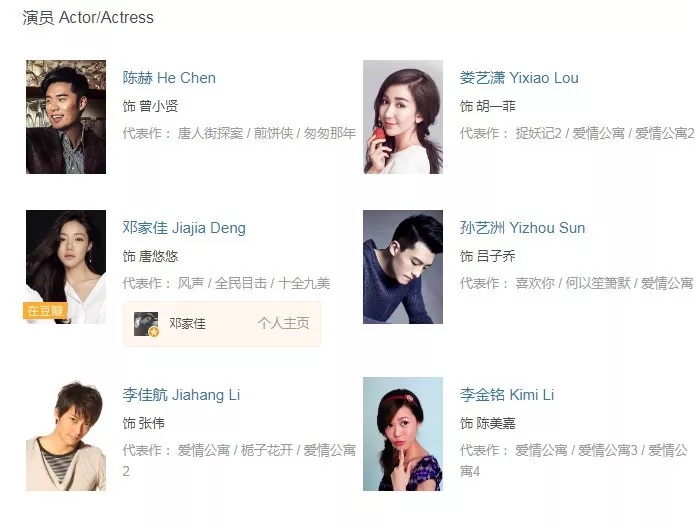Click 捉妖记2 under Yixiao Lou

coord(538,133)
